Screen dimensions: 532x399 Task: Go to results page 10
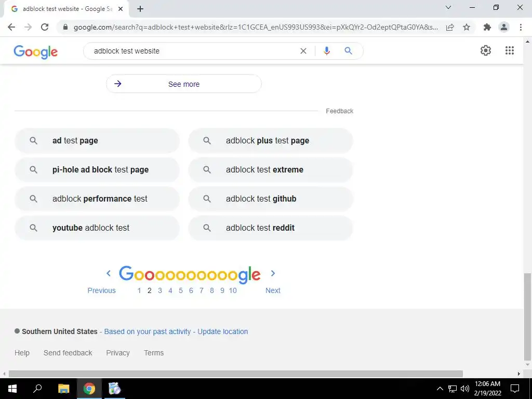click(x=233, y=290)
